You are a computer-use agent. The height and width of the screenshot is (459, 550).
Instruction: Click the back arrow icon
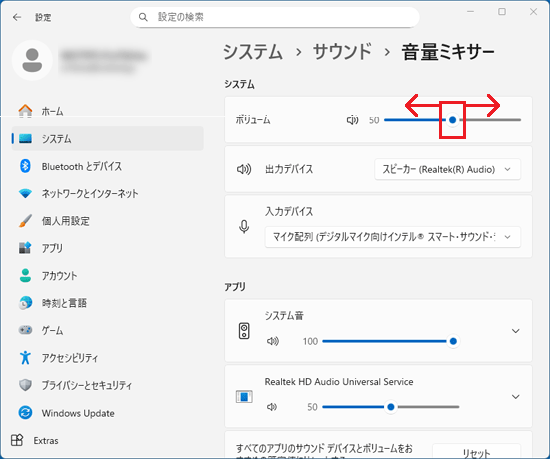(17, 17)
